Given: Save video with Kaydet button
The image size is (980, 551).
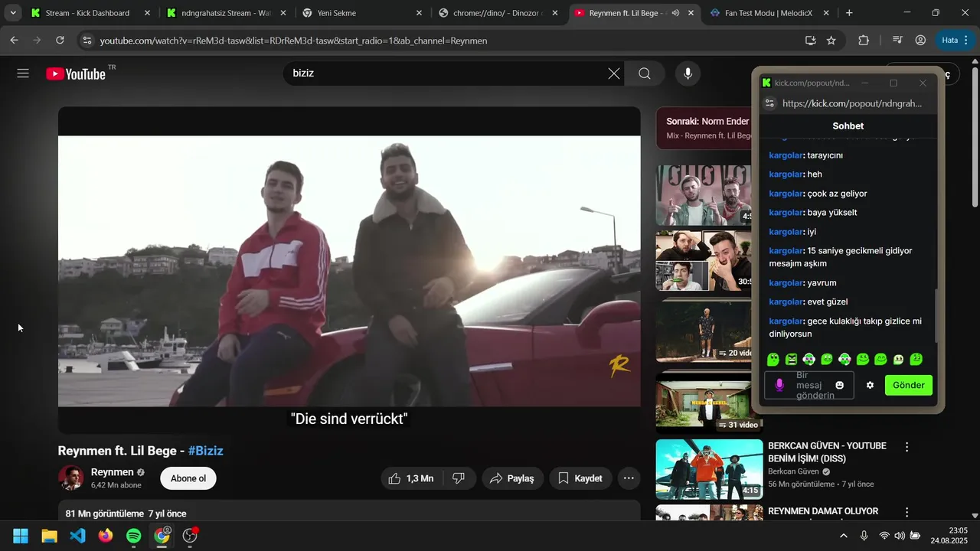Looking at the screenshot, I should pos(580,478).
